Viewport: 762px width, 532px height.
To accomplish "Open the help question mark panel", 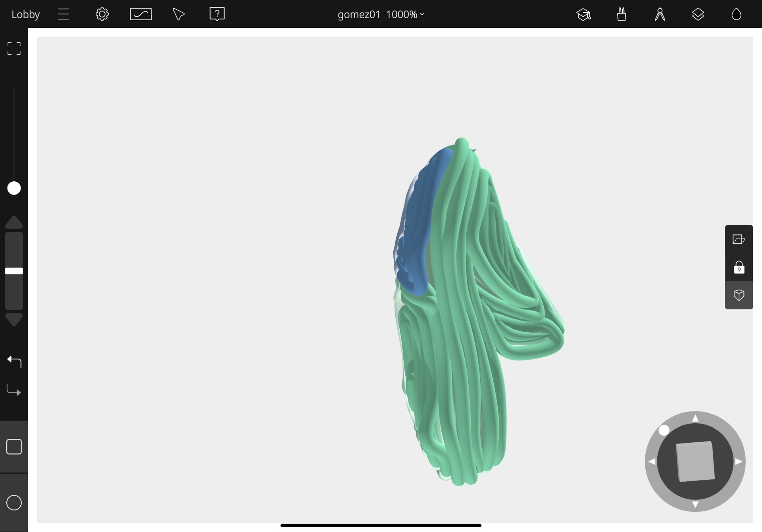I will [217, 14].
